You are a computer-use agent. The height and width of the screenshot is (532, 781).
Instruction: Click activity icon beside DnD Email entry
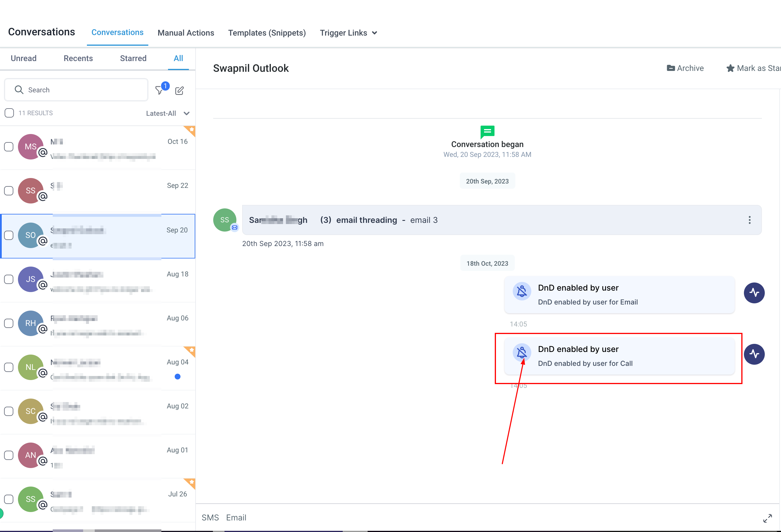point(754,293)
